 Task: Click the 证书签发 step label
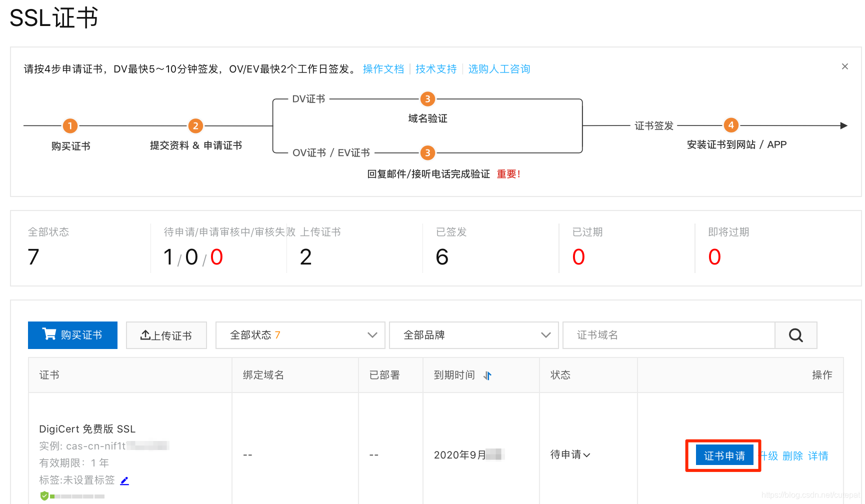click(654, 125)
